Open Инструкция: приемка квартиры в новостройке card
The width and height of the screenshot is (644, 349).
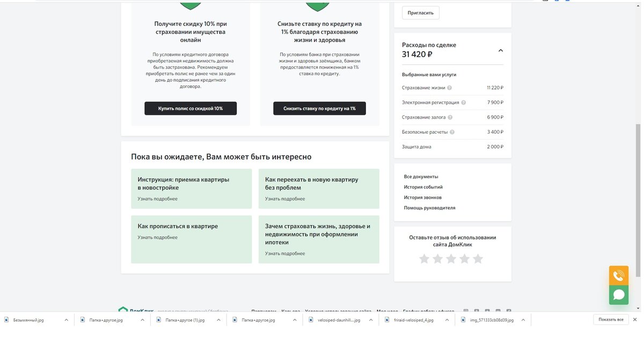[x=191, y=188]
